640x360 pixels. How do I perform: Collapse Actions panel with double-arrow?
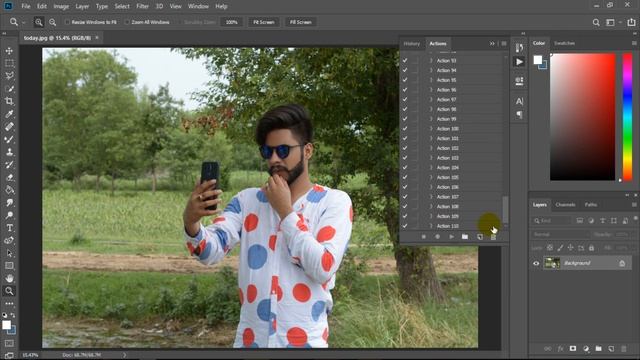point(492,44)
